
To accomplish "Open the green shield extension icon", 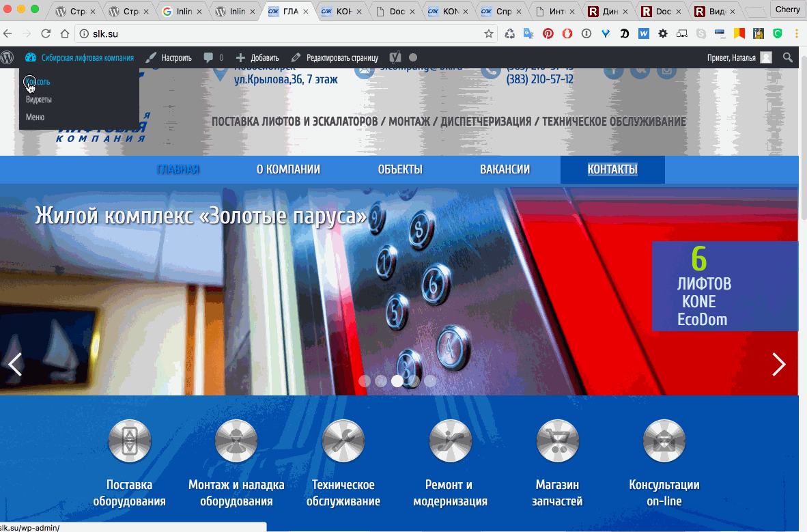I will 778,33.
